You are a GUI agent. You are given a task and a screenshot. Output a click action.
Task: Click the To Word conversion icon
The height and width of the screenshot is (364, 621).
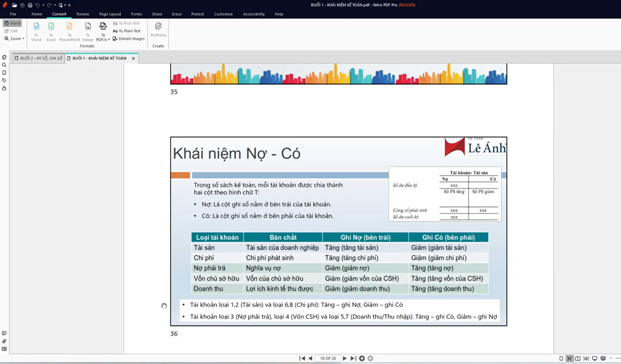click(36, 32)
